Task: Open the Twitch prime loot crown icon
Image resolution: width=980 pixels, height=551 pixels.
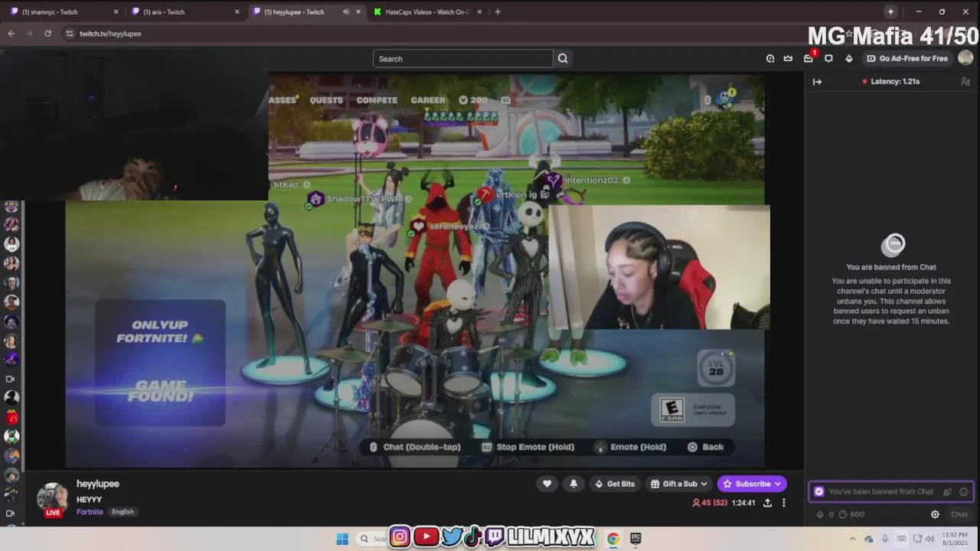Action: click(788, 58)
